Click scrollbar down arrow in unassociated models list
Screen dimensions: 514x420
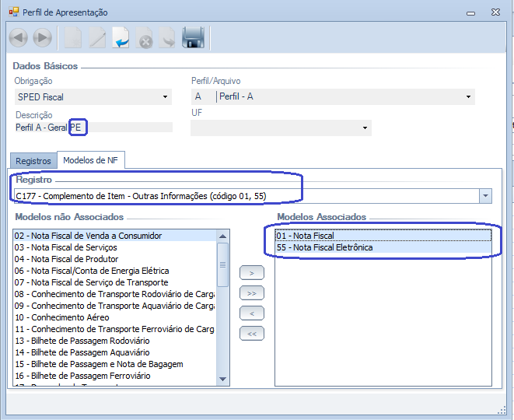pyautogui.click(x=223, y=379)
